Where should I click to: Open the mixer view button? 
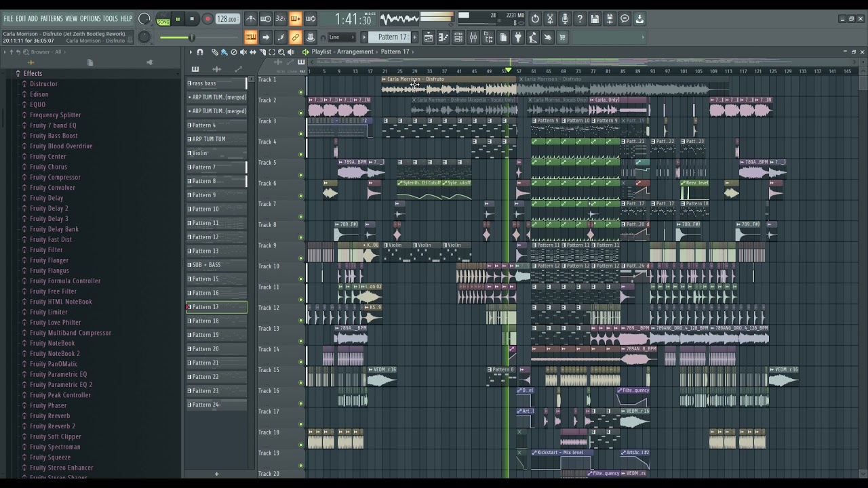pos(473,37)
